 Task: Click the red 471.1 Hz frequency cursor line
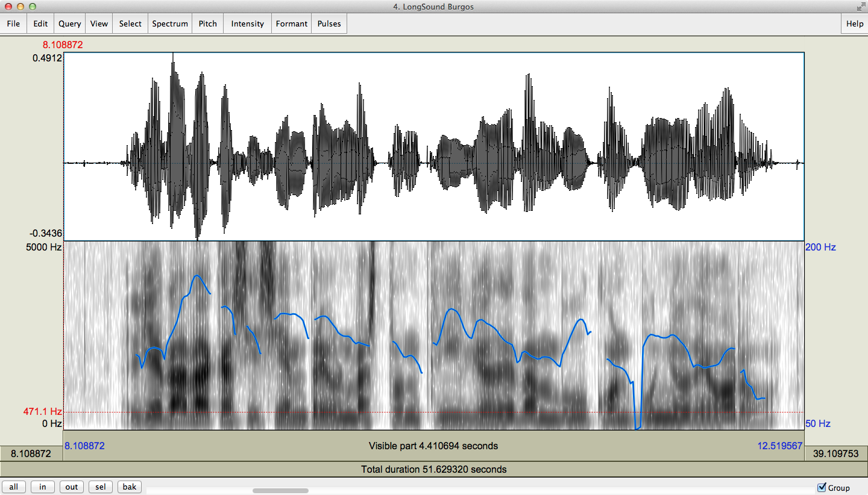(x=433, y=412)
